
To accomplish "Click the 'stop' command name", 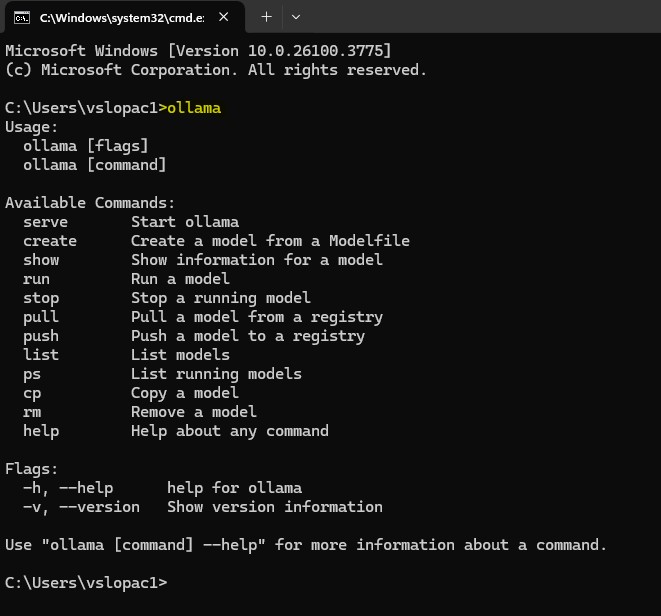I will [x=41, y=298].
